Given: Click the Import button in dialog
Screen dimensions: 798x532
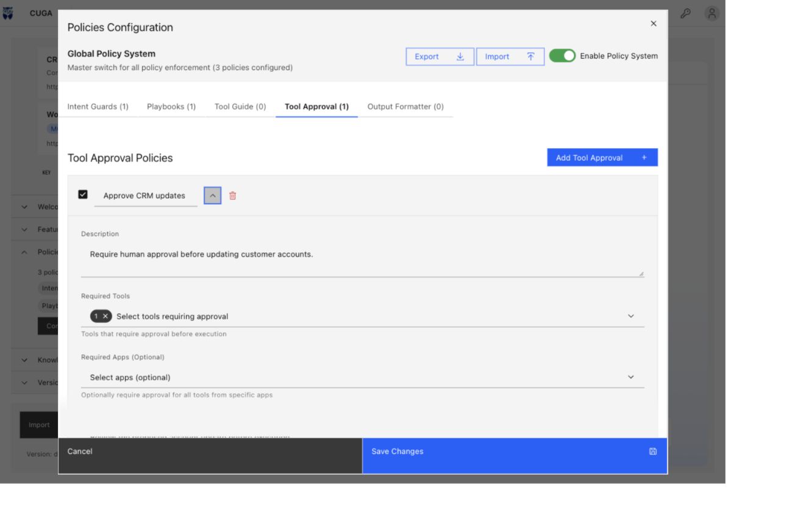Looking at the screenshot, I should [510, 57].
